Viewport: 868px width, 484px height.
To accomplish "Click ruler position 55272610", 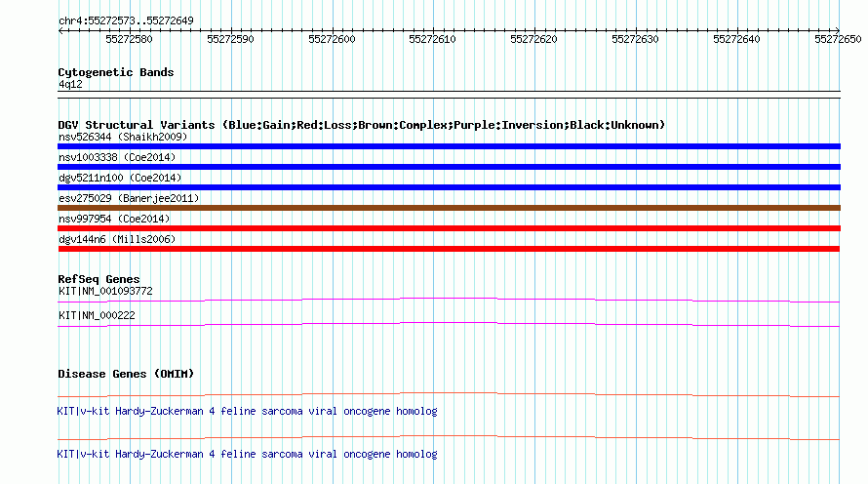I will click(432, 39).
